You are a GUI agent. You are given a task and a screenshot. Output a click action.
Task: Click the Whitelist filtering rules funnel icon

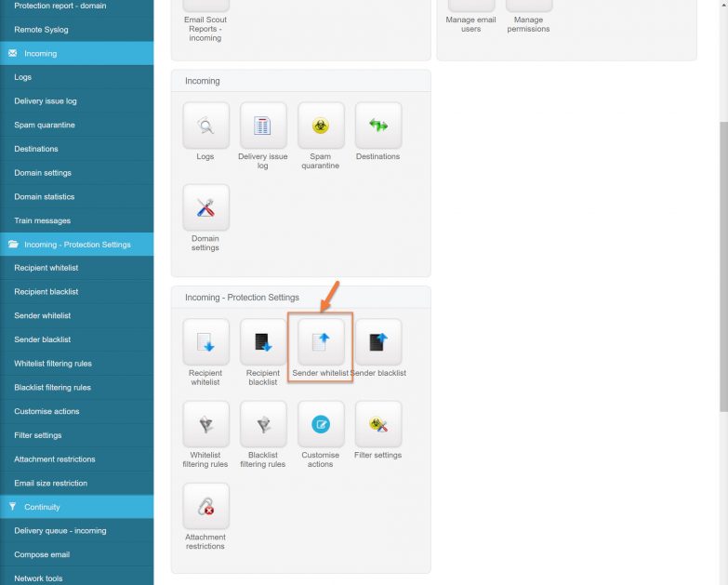coord(205,424)
